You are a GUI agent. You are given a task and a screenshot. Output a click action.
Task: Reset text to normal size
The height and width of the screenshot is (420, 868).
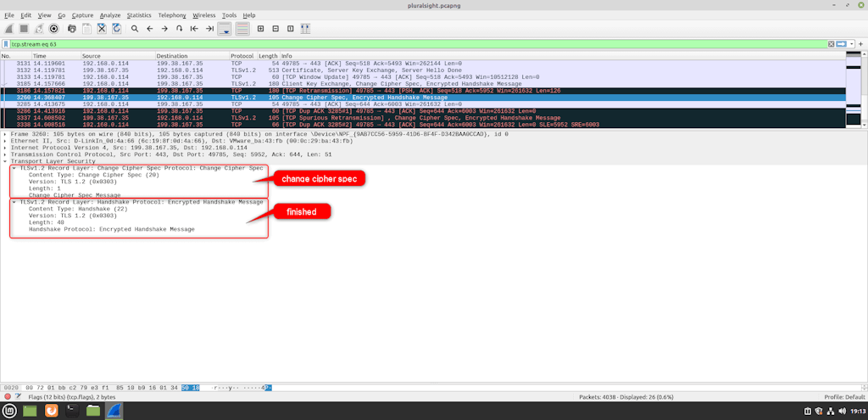click(290, 28)
